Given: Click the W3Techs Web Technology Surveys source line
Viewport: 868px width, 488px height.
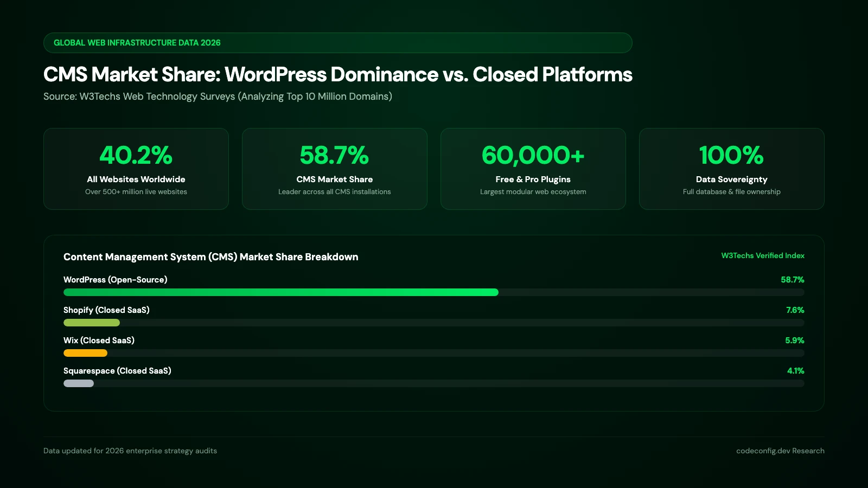Looking at the screenshot, I should [218, 97].
